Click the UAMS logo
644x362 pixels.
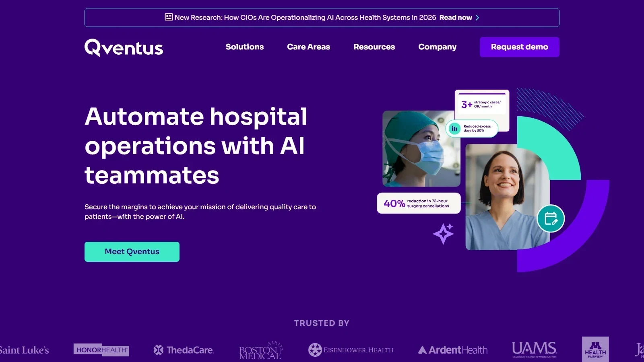click(x=534, y=350)
